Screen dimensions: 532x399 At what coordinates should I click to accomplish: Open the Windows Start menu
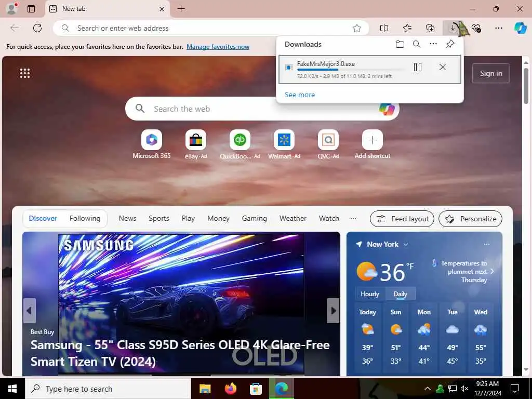tap(12, 389)
